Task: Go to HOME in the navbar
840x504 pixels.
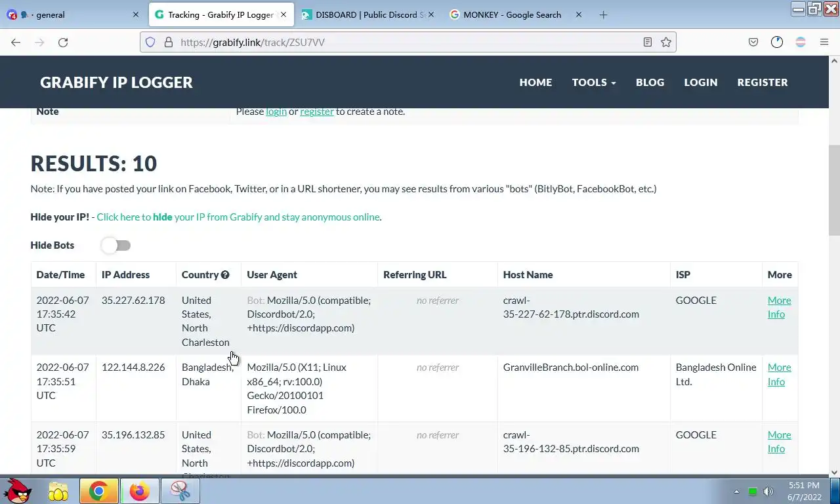Action: pos(535,82)
